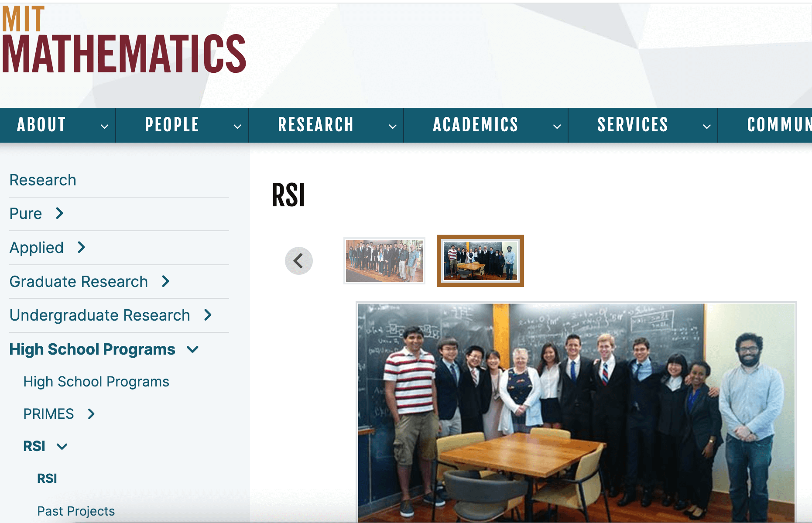812x523 pixels.
Task: Expand the Pure submenu chevron
Action: [60, 213]
